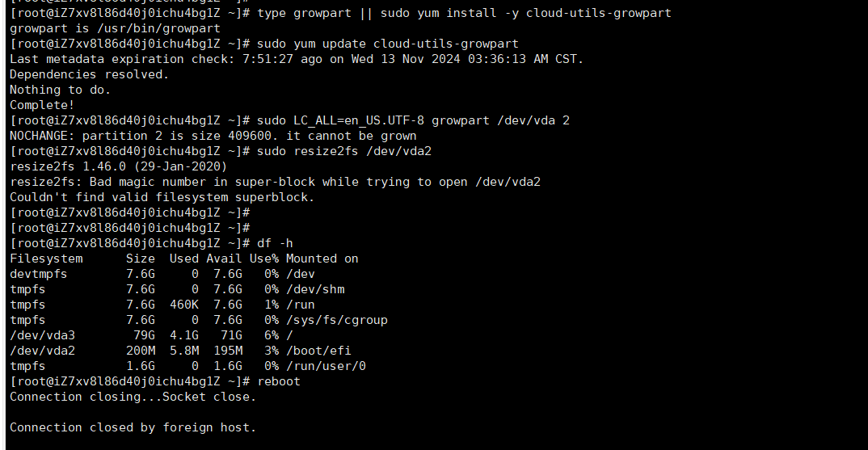
Task: Click the '/dev/vda3' filesystem row
Action: point(151,335)
